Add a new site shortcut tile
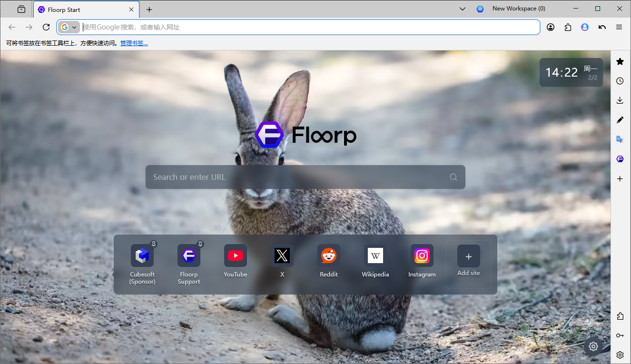Viewport: 631px width, 364px height. 468,260
